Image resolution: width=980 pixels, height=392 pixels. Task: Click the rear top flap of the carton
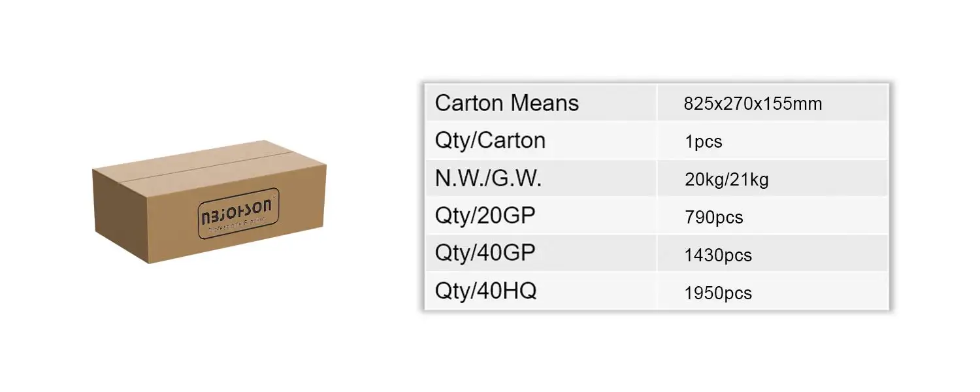pos(196,152)
